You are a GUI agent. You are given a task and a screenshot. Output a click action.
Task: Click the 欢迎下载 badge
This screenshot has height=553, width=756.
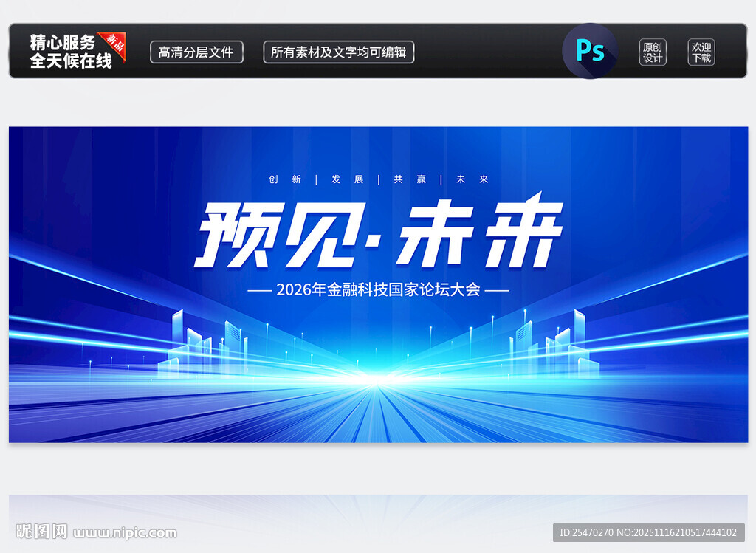[x=701, y=52]
